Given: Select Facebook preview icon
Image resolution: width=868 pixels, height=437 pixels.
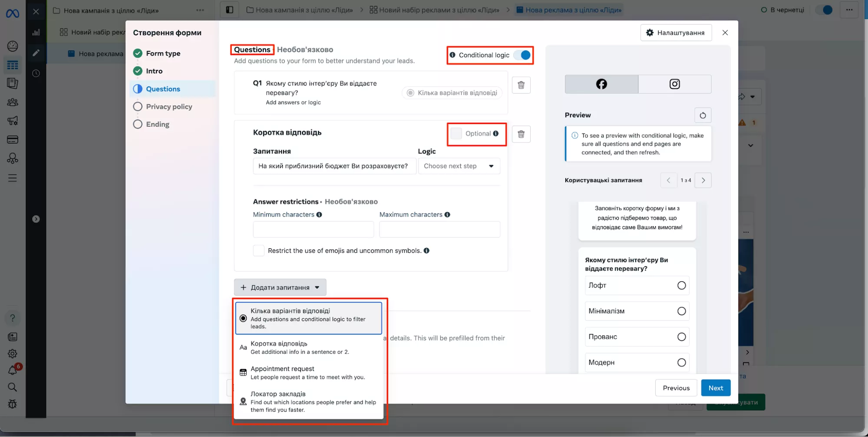Looking at the screenshot, I should tap(601, 84).
